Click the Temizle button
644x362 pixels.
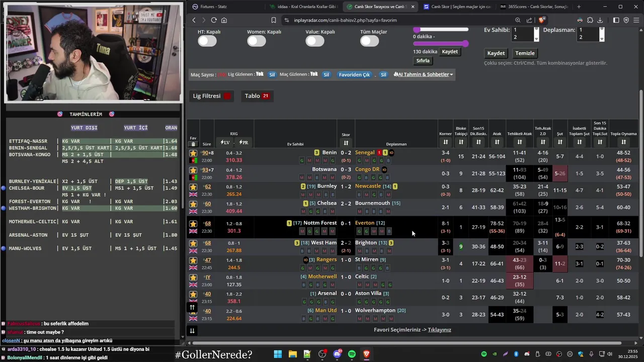525,53
